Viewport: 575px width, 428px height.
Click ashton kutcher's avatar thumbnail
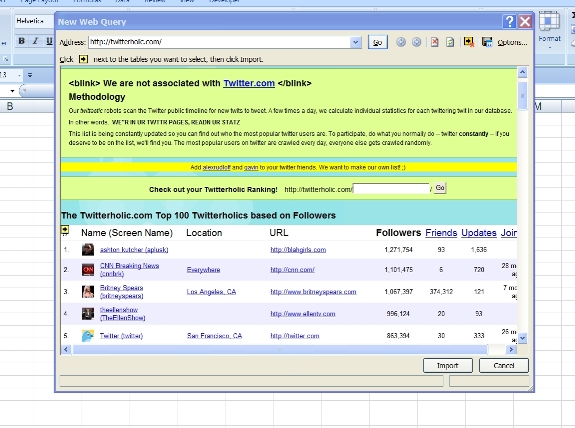click(88, 250)
